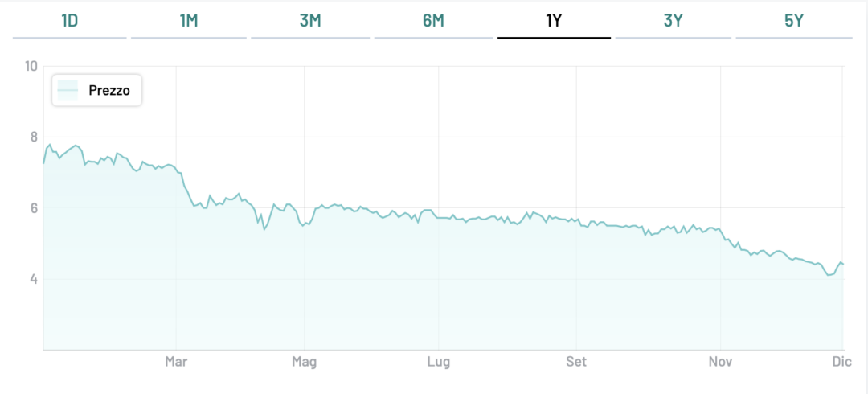Image resolution: width=868 pixels, height=394 pixels.
Task: Click the 6 y-axis tick label
Action: click(34, 208)
